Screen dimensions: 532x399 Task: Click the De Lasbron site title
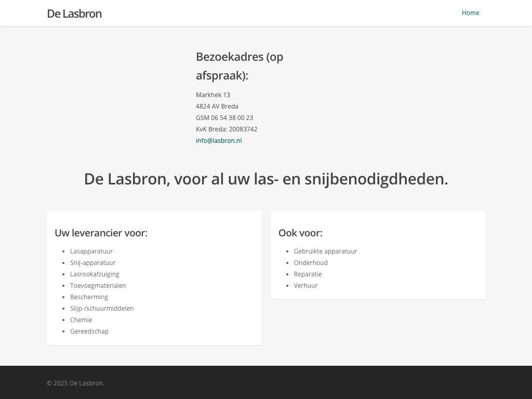click(74, 14)
